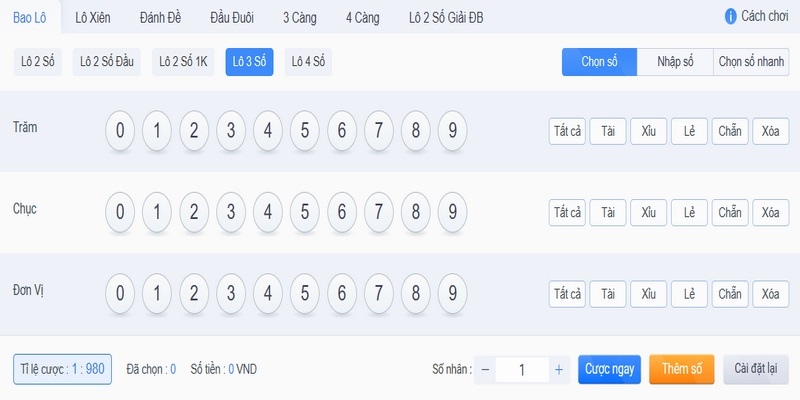Decrease multiplier with minus button
800x400 pixels.
(x=485, y=370)
